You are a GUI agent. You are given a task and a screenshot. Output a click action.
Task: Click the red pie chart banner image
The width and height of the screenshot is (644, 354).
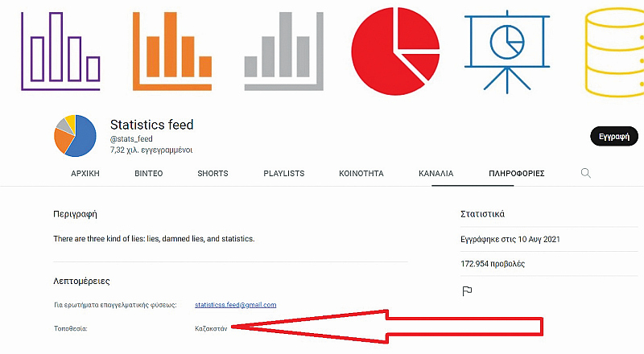[395, 51]
